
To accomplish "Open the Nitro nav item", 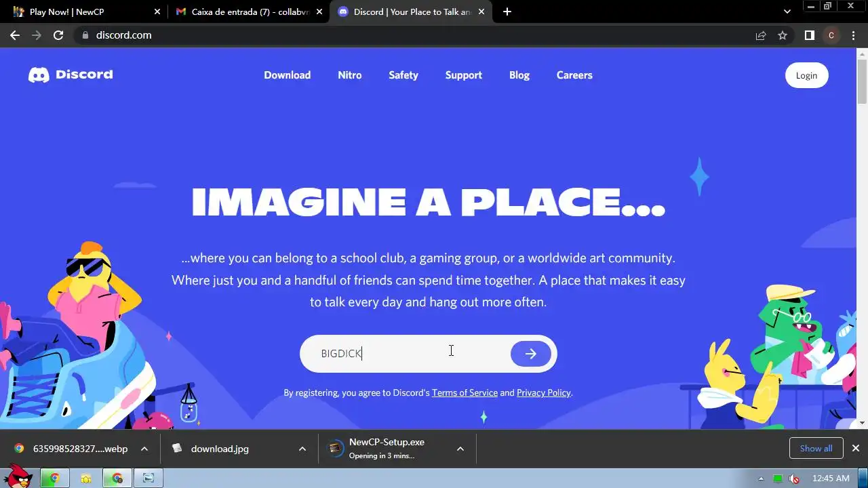I will click(x=350, y=75).
